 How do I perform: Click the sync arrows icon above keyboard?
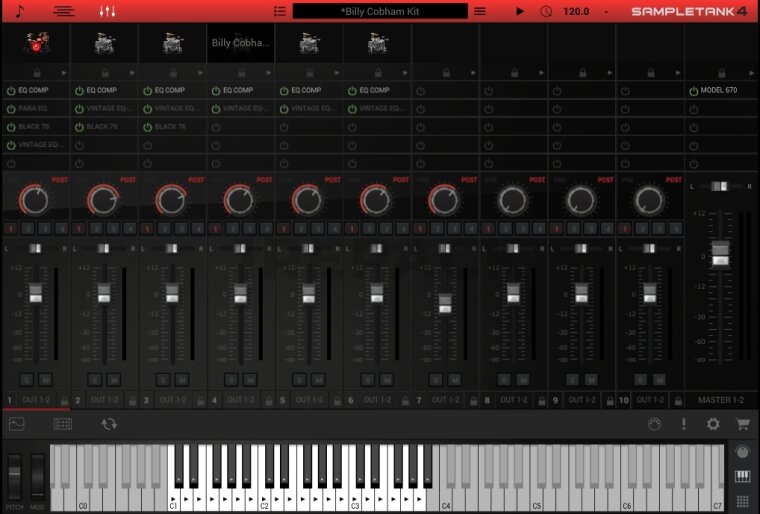[109, 424]
